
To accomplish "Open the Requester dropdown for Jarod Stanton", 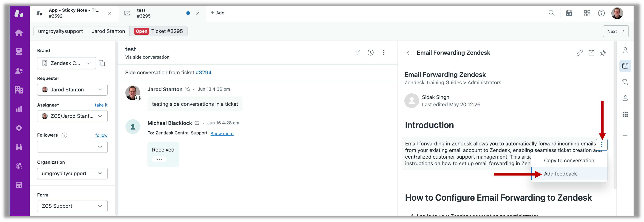I will click(x=72, y=90).
